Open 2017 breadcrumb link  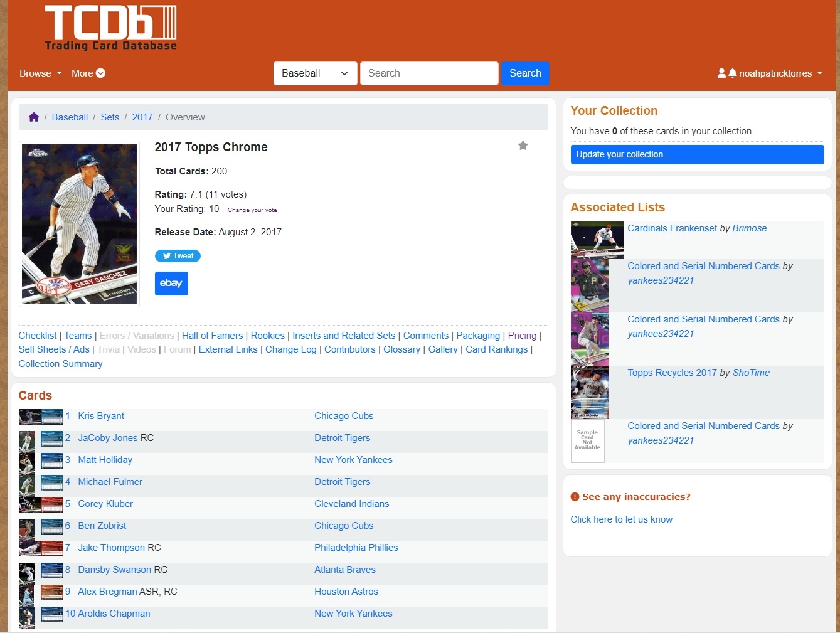(x=142, y=117)
